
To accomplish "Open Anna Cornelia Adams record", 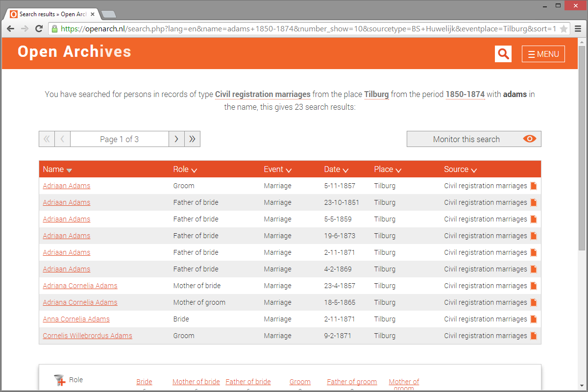I will click(76, 319).
